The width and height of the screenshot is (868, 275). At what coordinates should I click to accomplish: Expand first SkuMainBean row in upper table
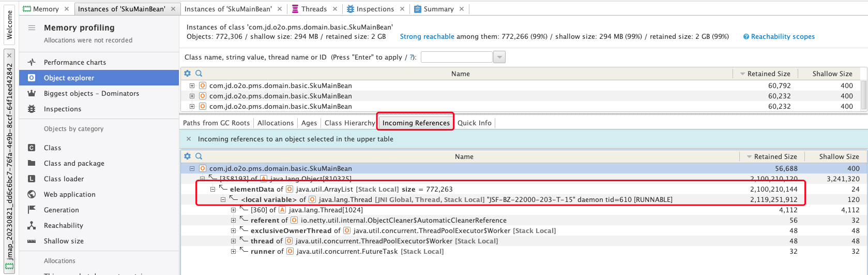coord(192,86)
